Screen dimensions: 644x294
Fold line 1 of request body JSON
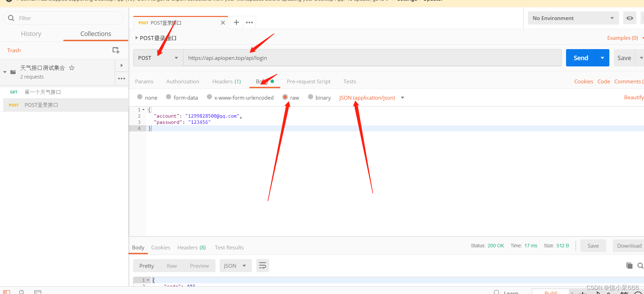click(143, 110)
